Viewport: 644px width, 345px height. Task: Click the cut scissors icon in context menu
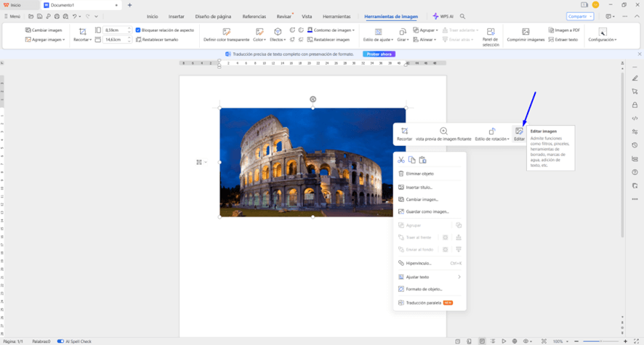tap(401, 160)
